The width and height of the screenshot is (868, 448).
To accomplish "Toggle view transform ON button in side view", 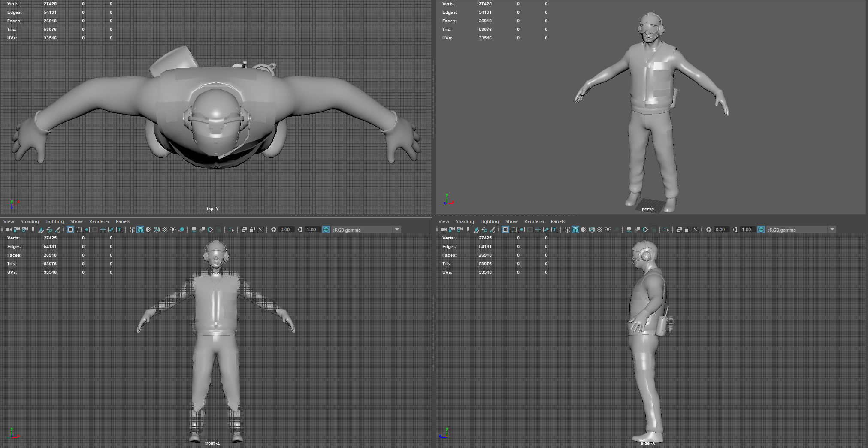I will (x=761, y=230).
